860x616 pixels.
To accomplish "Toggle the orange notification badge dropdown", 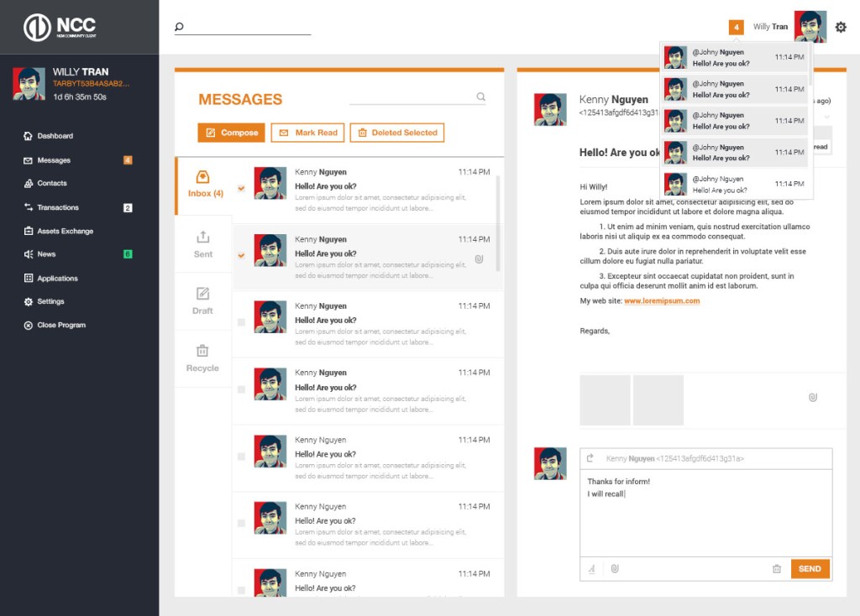I will (737, 27).
